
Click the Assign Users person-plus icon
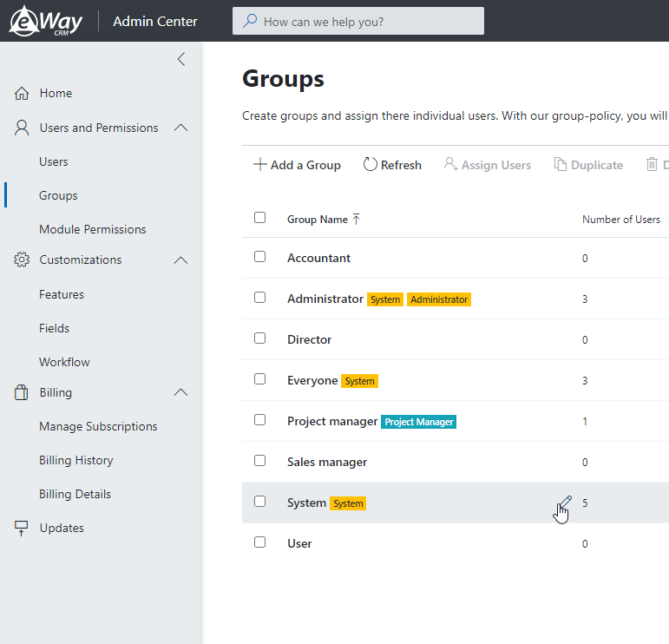click(450, 164)
